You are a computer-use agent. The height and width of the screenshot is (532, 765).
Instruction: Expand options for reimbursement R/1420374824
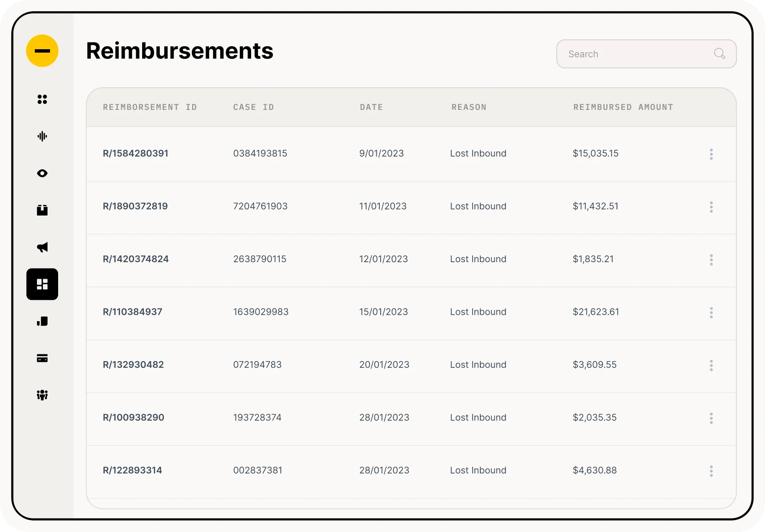click(x=711, y=260)
